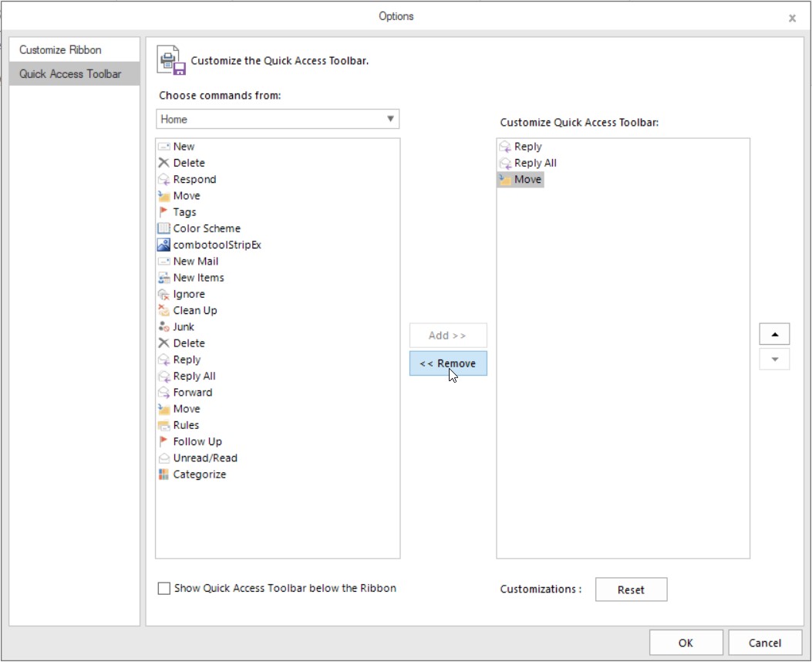Click the Delete command near the top
The height and width of the screenshot is (662, 812).
pyautogui.click(x=187, y=163)
